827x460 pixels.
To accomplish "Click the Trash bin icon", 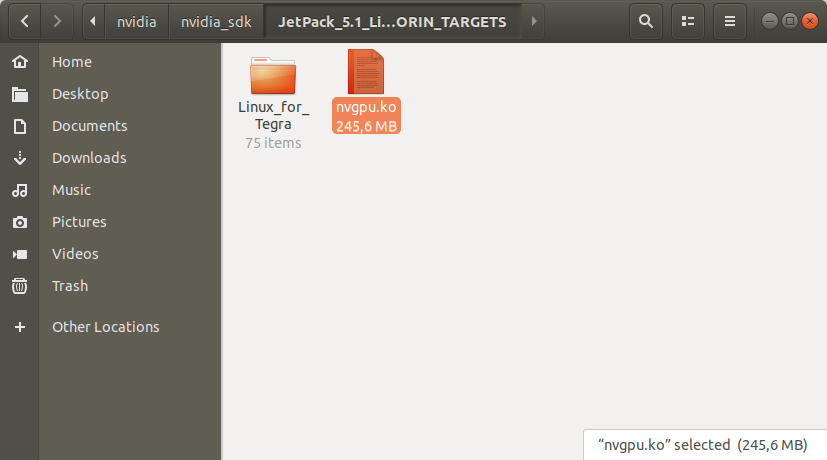I will 20,286.
